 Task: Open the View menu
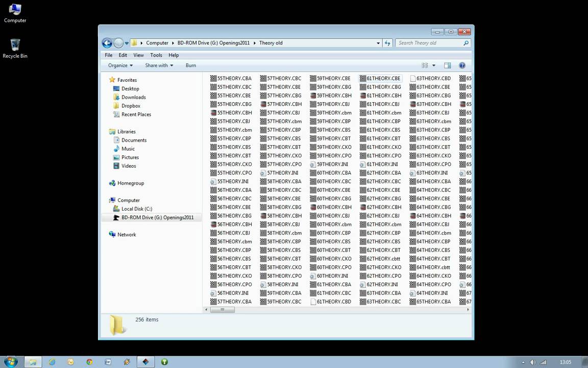[138, 55]
